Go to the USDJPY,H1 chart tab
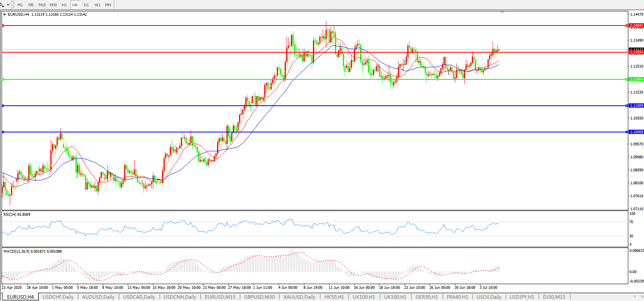The height and width of the screenshot is (301, 644). [x=522, y=297]
